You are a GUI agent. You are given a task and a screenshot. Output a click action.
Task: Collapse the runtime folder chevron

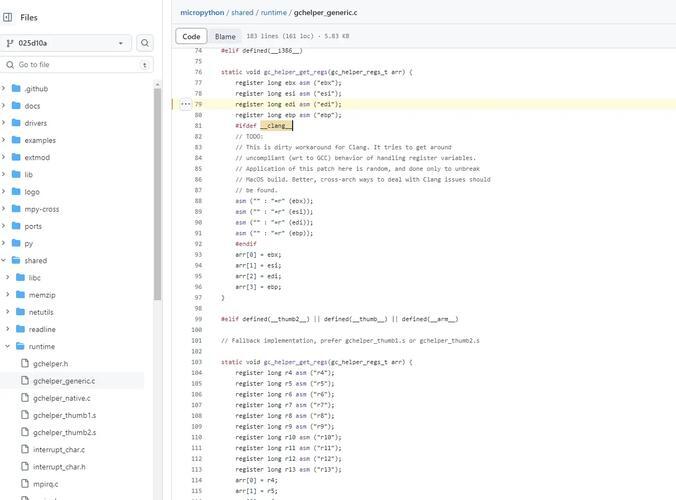8,346
